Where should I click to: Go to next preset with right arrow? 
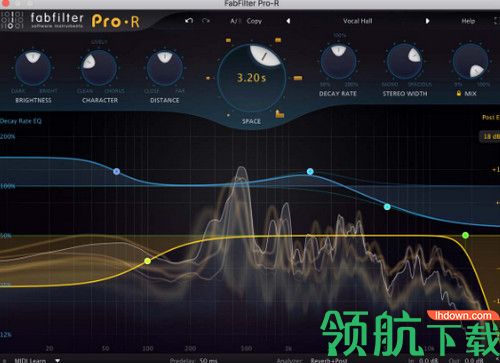(427, 21)
